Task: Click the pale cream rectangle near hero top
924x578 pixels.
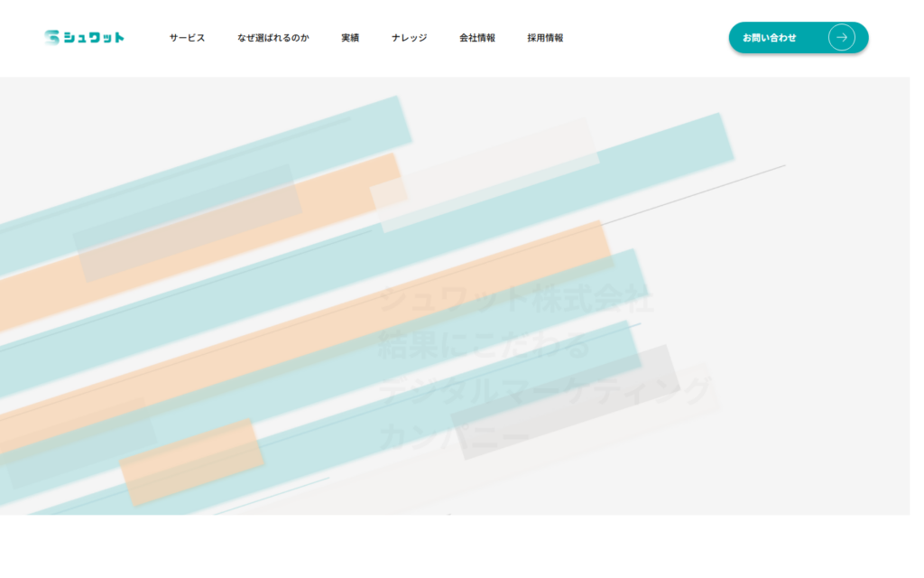Action: click(x=487, y=173)
